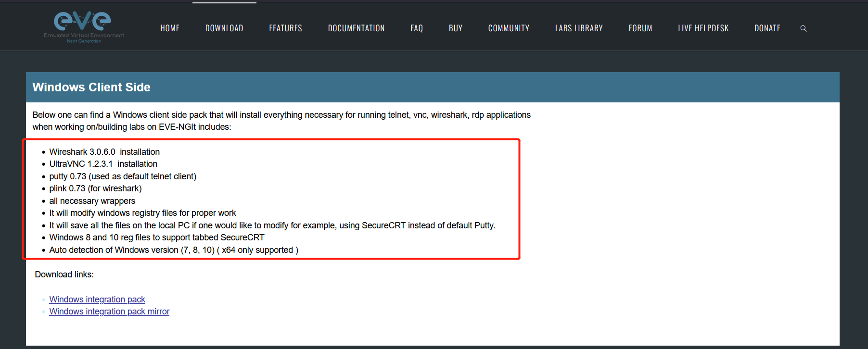Open LIVE HELPDESK page

(x=703, y=28)
